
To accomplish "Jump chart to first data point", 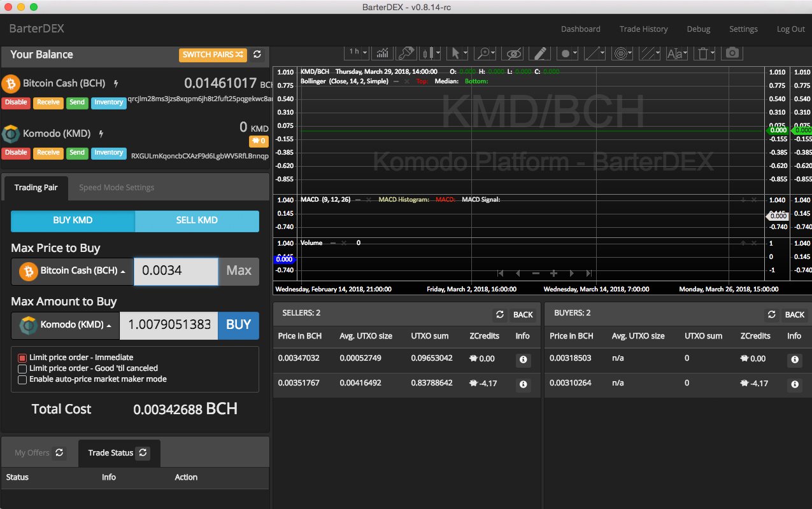I will (500, 273).
